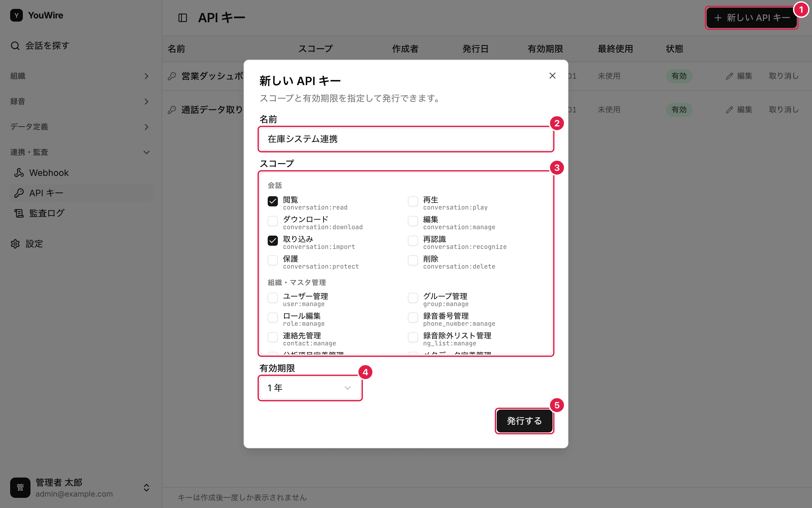
Task: Open the account switcher for 管理者 太郎
Action: [81, 487]
